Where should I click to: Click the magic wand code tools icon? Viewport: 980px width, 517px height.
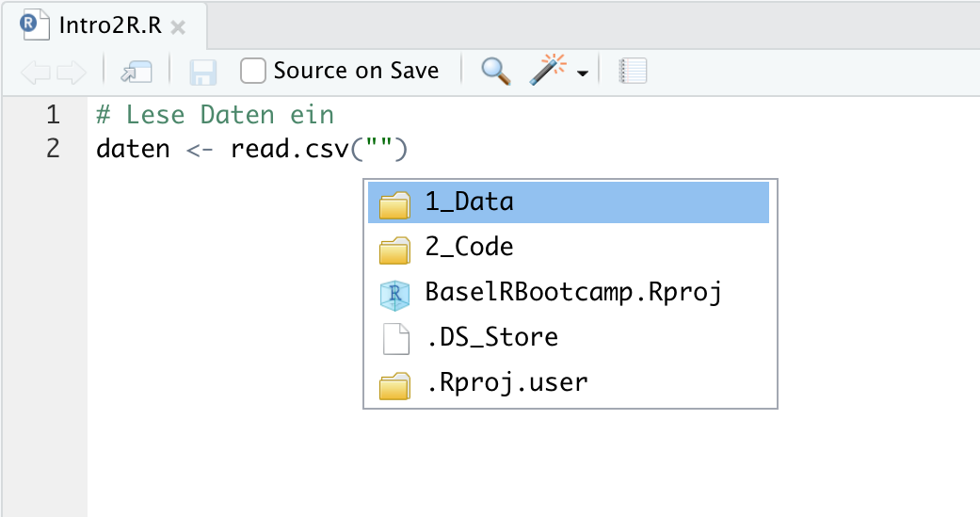click(x=548, y=71)
